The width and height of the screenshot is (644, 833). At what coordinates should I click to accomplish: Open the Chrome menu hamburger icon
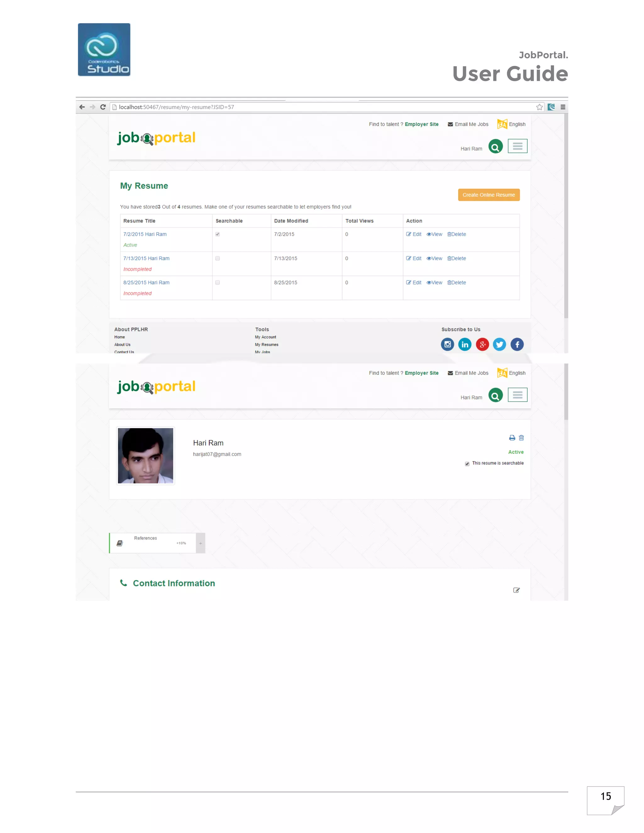pos(563,107)
